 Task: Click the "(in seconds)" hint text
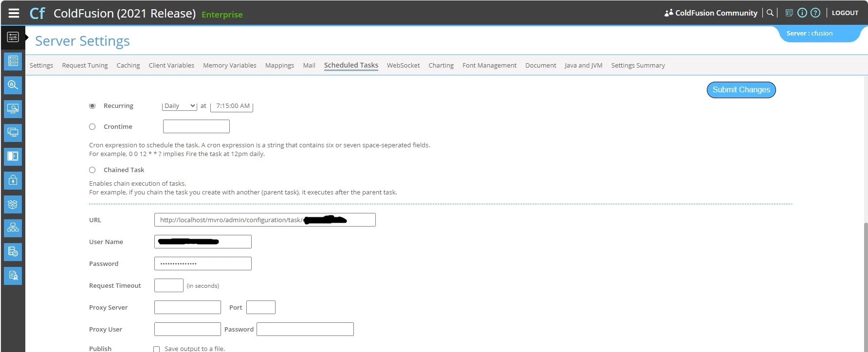203,286
